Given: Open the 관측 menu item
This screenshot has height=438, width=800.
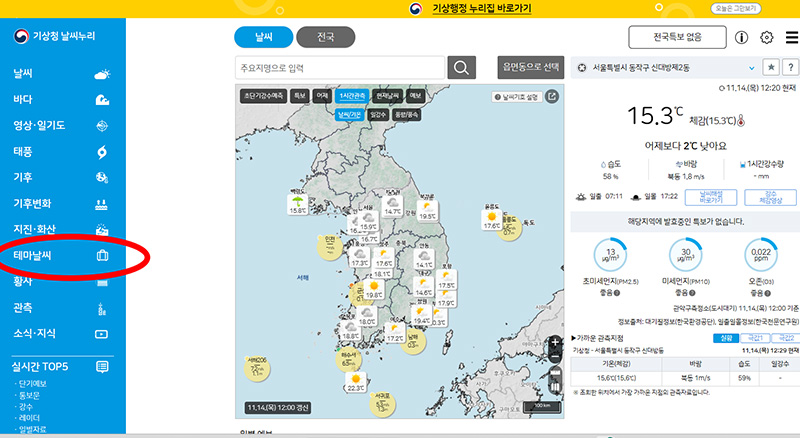Looking at the screenshot, I should pyautogui.click(x=23, y=308).
